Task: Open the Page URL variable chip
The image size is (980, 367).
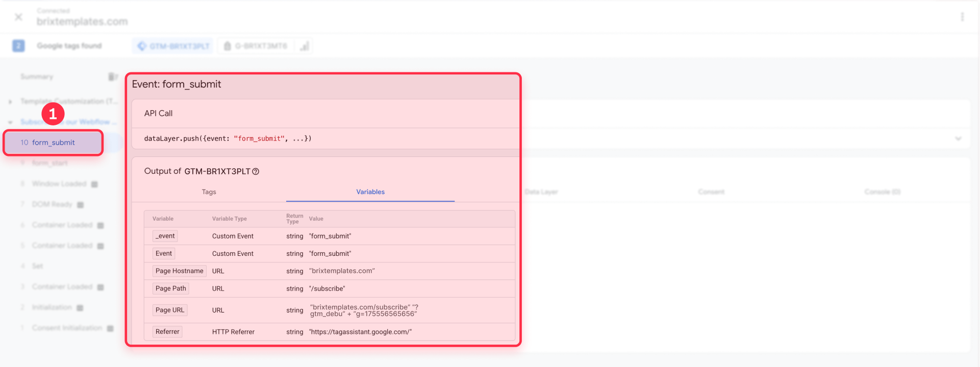Action: [x=170, y=310]
